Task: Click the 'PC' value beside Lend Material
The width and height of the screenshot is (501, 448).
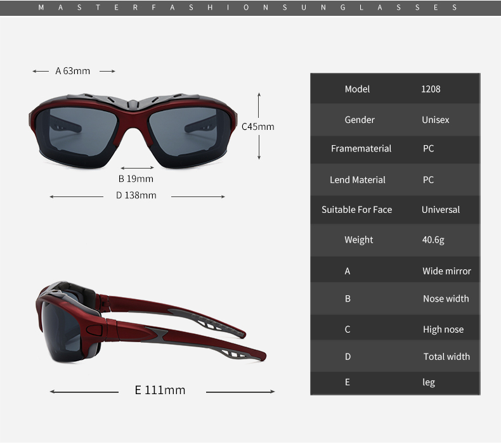Action: tap(429, 180)
